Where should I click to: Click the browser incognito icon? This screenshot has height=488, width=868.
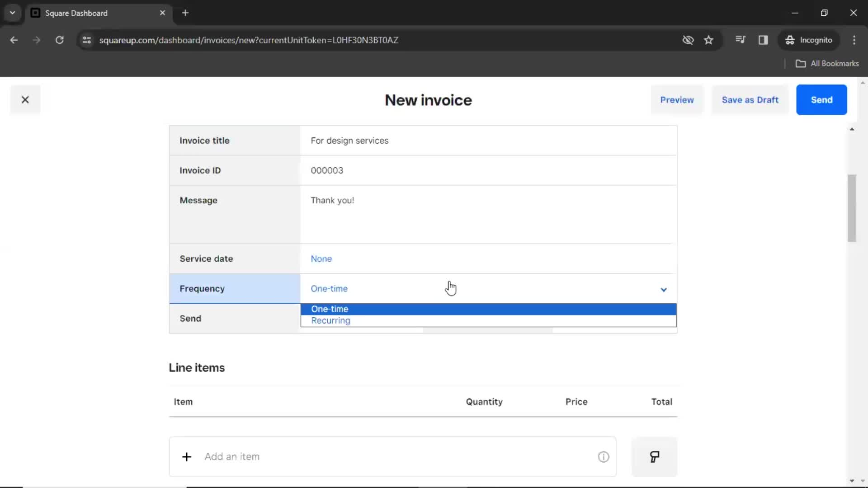tap(789, 40)
